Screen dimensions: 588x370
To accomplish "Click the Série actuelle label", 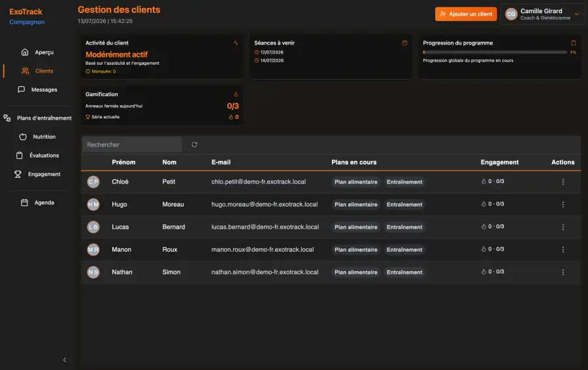I will click(x=105, y=117).
